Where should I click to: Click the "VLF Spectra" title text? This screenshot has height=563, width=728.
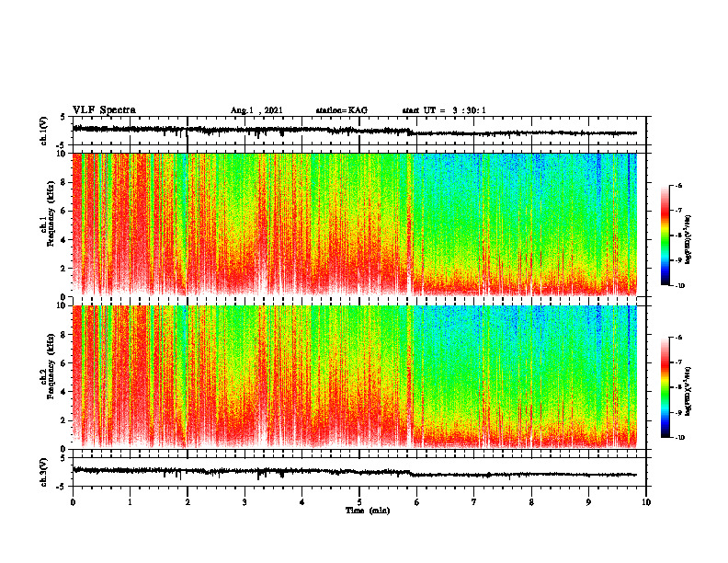pos(104,110)
